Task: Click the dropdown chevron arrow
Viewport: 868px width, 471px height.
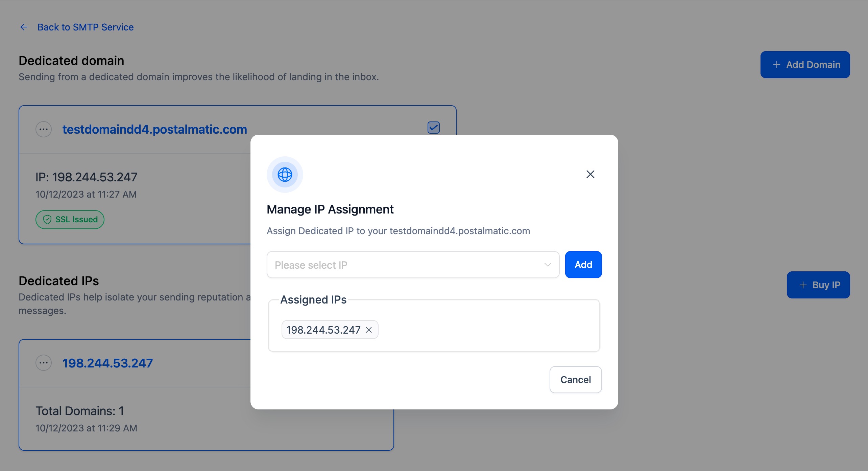Action: point(548,265)
